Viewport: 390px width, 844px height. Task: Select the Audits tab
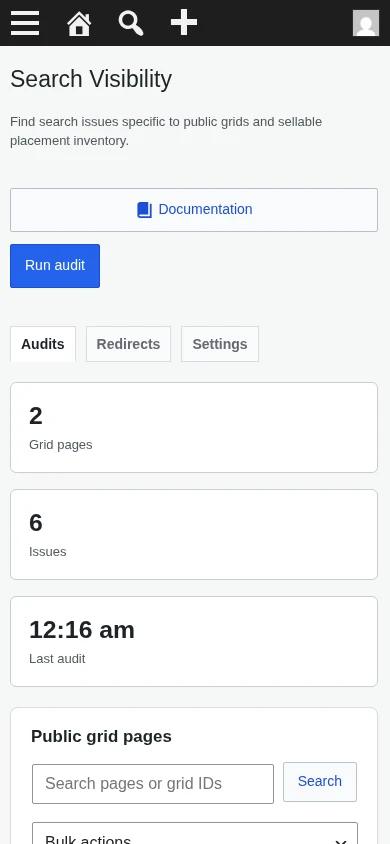[x=43, y=344]
